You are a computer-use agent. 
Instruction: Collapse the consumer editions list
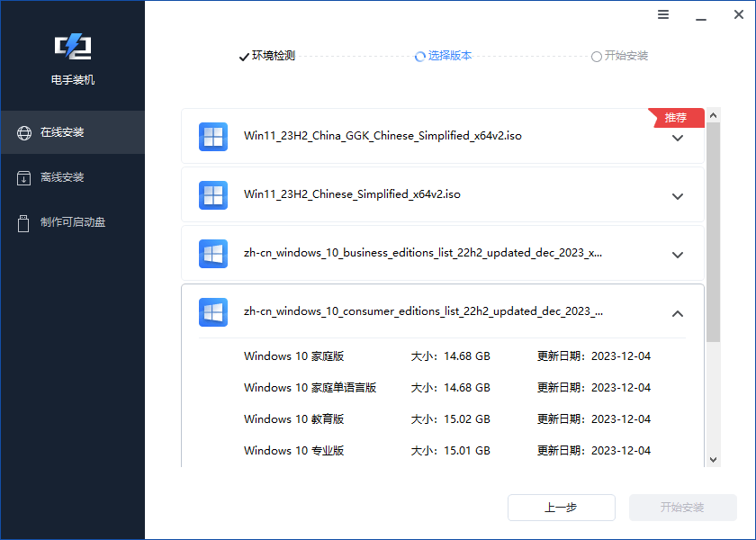point(678,314)
